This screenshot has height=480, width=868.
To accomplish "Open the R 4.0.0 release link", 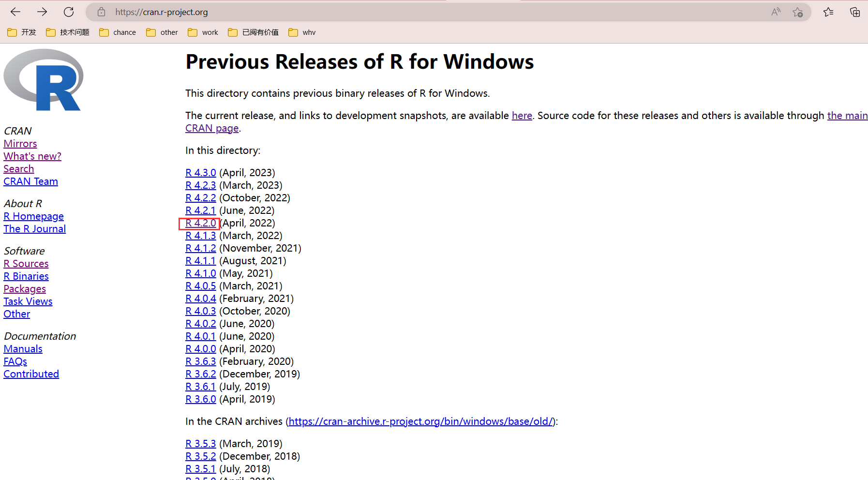I will (201, 349).
